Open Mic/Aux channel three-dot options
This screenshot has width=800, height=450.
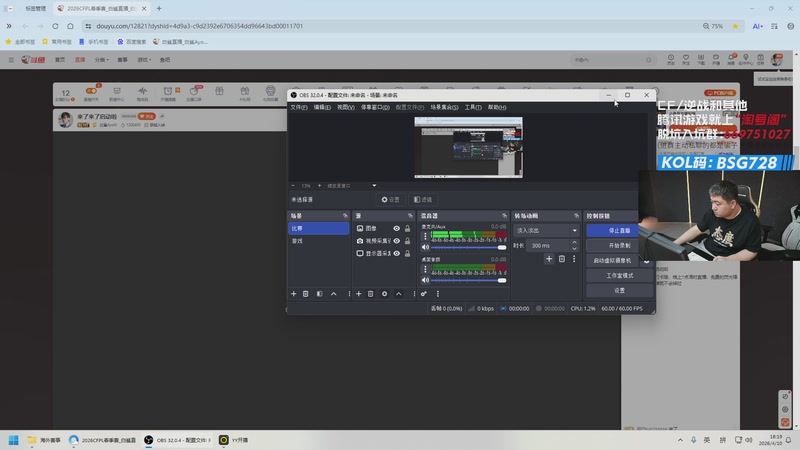[425, 236]
